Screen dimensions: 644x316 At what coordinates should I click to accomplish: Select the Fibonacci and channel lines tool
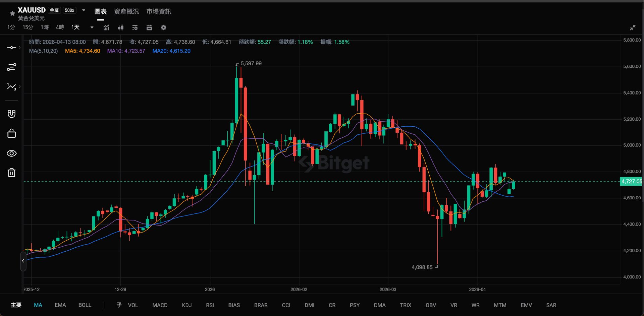coord(11,67)
